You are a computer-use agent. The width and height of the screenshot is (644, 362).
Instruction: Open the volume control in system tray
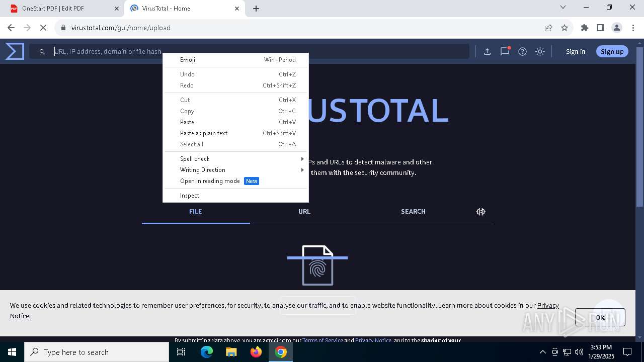click(579, 352)
